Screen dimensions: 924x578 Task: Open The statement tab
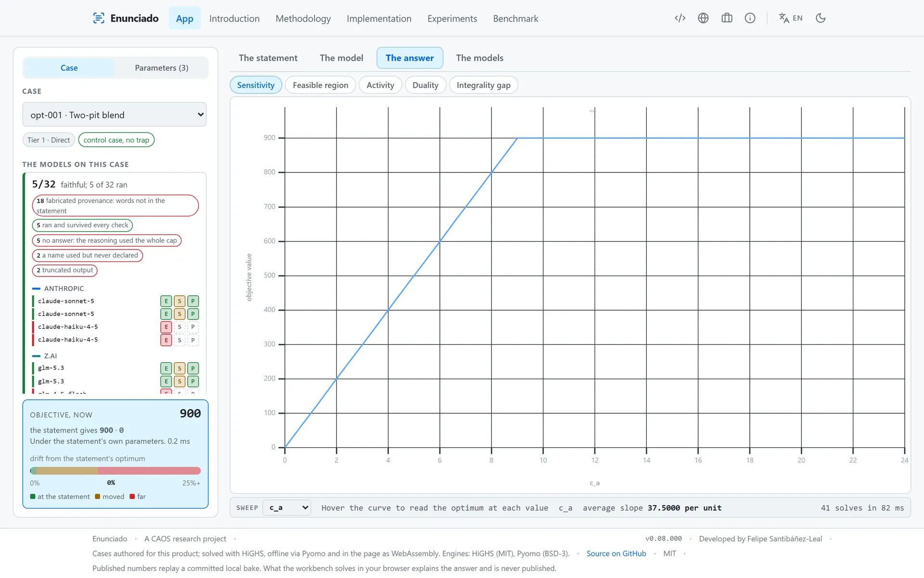pyautogui.click(x=268, y=58)
